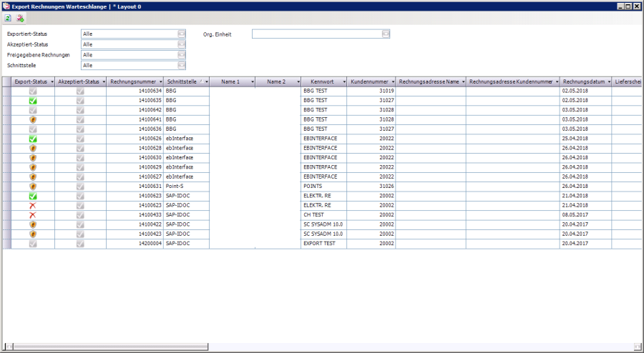Expand the Schnittstelle filter dropdown

[x=182, y=66]
